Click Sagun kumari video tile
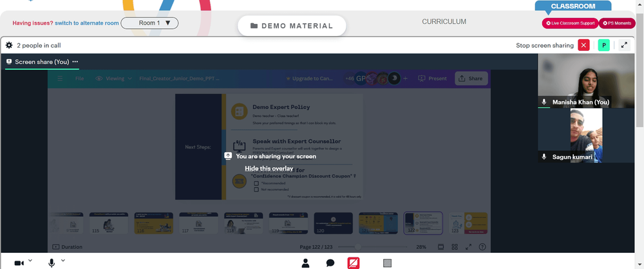The width and height of the screenshot is (644, 269). click(x=586, y=135)
